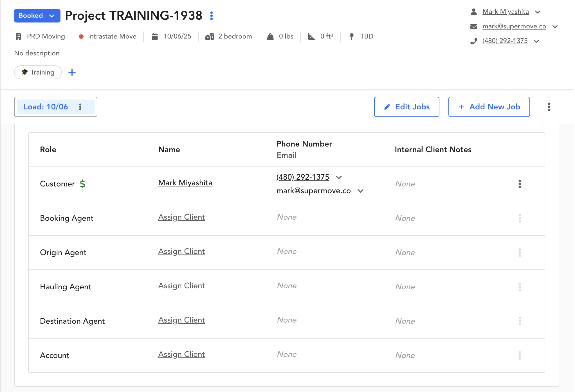Image resolution: width=575 pixels, height=392 pixels.
Task: Click the weight icon beside 0 lbs
Action: (270, 37)
